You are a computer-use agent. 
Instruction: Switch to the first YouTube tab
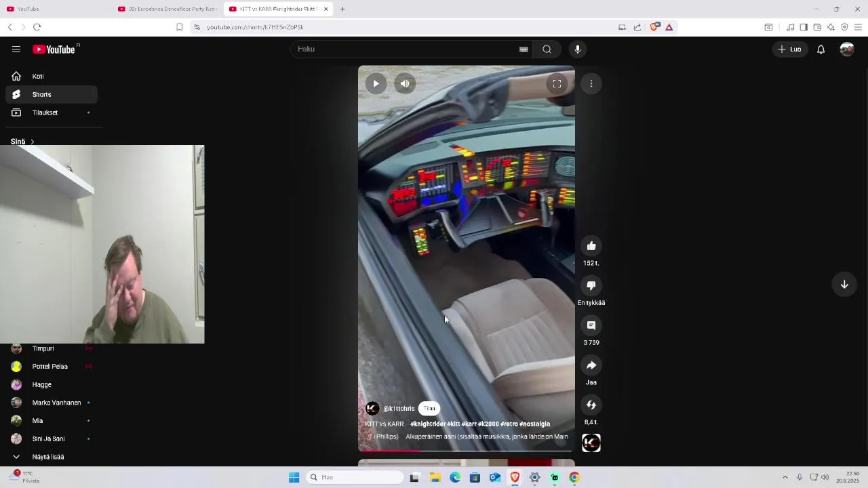pyautogui.click(x=56, y=9)
